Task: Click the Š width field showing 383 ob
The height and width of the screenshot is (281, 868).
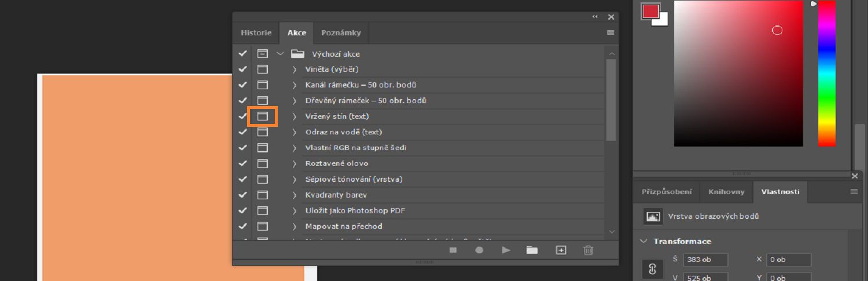Action: tap(705, 260)
